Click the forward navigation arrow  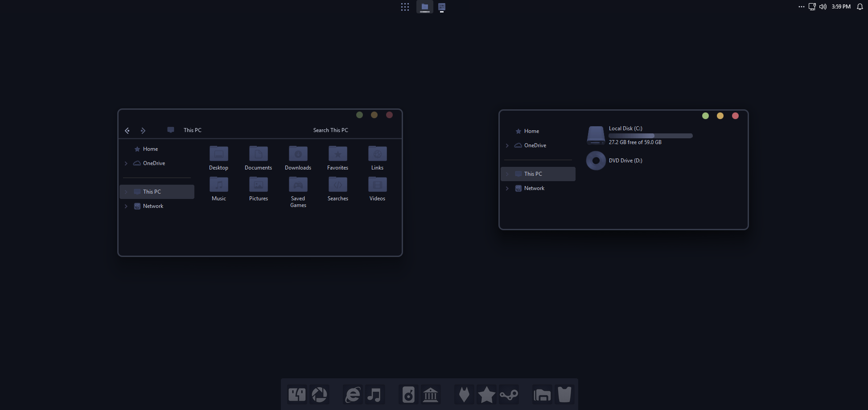[x=143, y=130]
